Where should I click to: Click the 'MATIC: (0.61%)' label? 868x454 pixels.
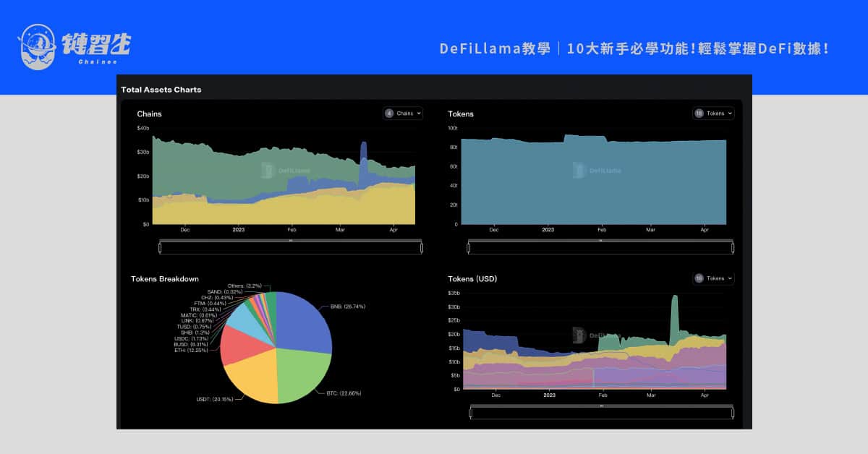[199, 315]
